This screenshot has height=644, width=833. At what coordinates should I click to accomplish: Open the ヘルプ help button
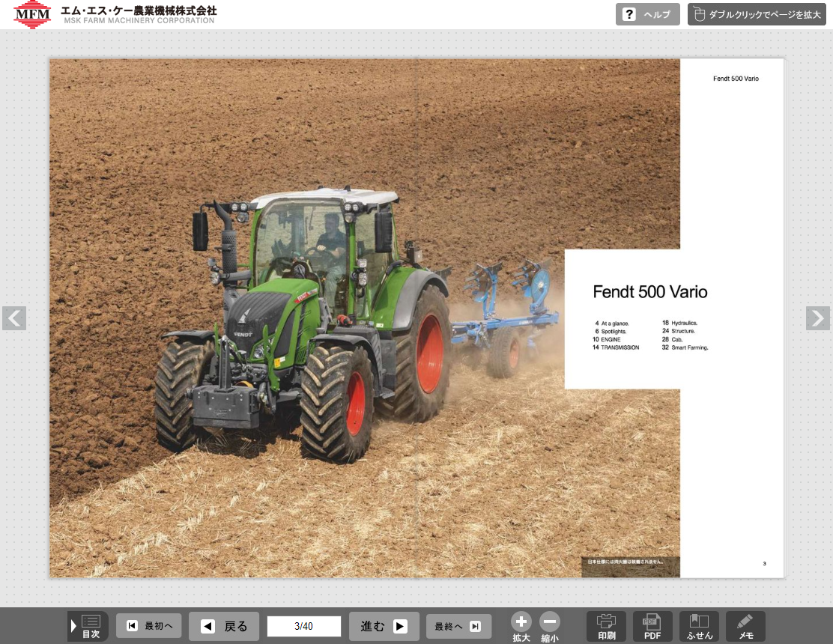647,14
